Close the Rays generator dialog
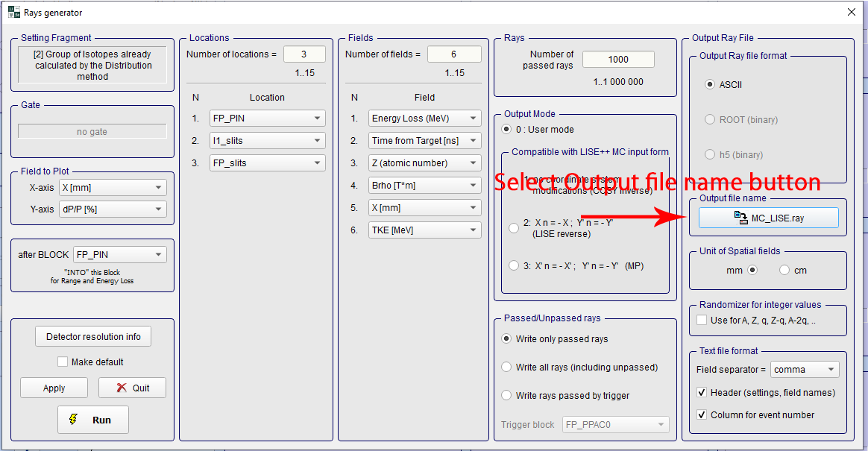Screen dimensions: 868x451 pyautogui.click(x=852, y=12)
